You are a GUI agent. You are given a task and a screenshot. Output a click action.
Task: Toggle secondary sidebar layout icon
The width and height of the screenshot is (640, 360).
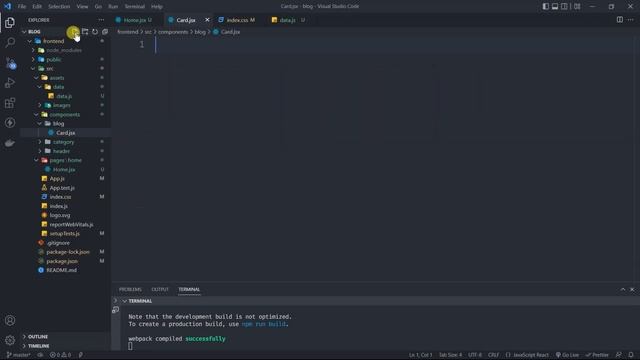(x=564, y=7)
